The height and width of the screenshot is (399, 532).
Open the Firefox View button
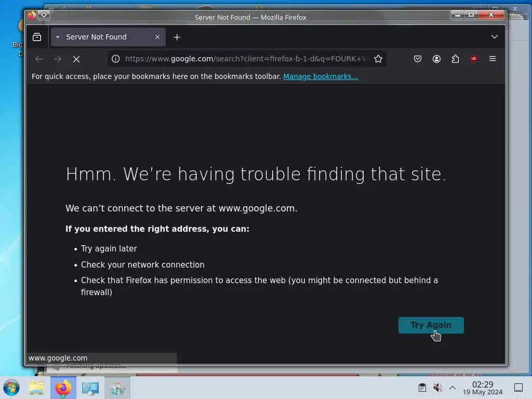click(x=37, y=37)
